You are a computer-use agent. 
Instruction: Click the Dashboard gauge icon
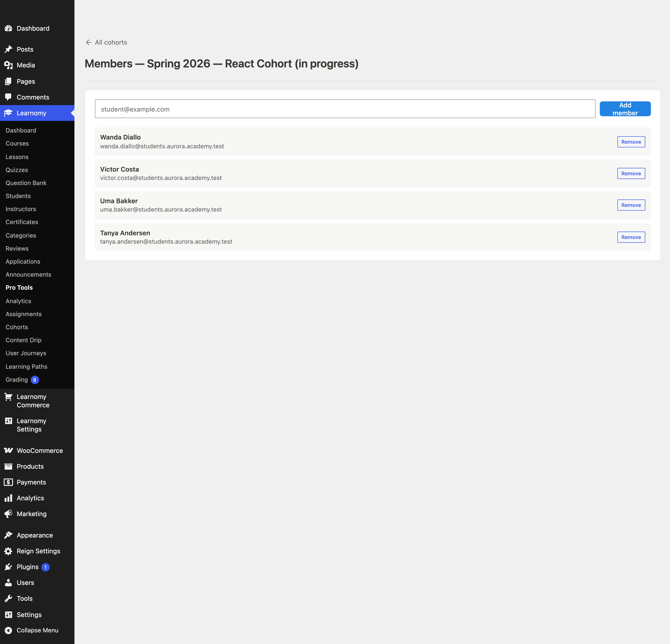tap(9, 28)
